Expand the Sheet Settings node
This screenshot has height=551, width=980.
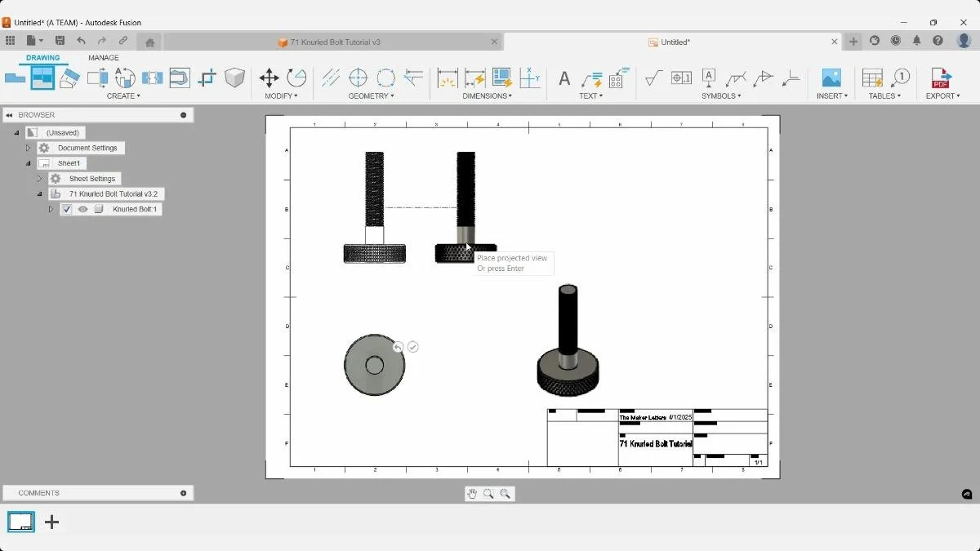point(39,179)
